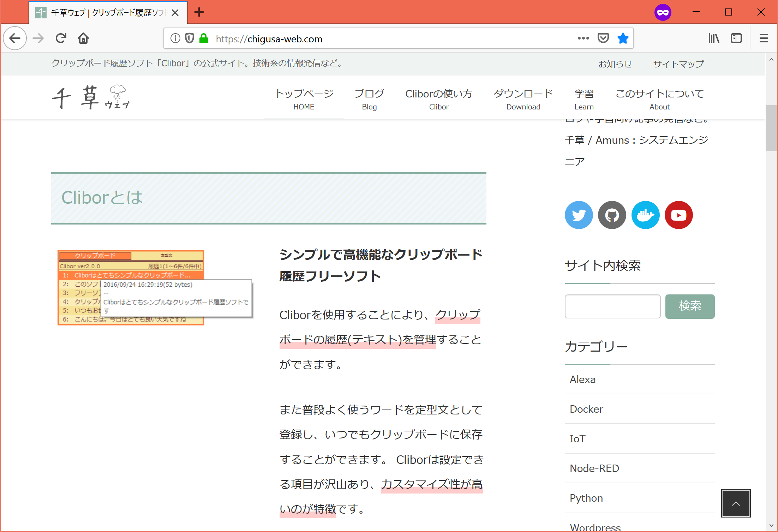Click the vertical scrollbar thumb
This screenshot has width=778, height=532.
pyautogui.click(x=771, y=128)
